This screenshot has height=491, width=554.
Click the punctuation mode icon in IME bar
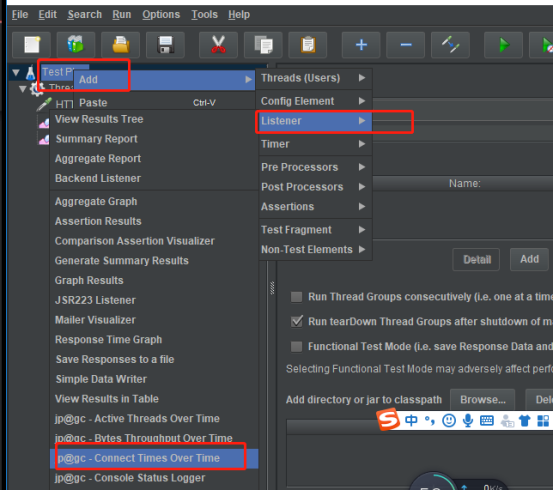[430, 420]
